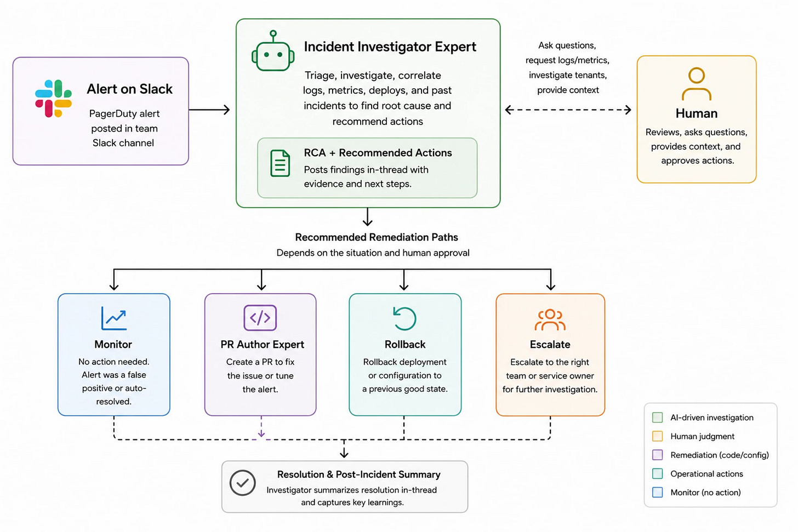Select the "Alert on Slack" heading
The image size is (798, 532).
pos(129,89)
